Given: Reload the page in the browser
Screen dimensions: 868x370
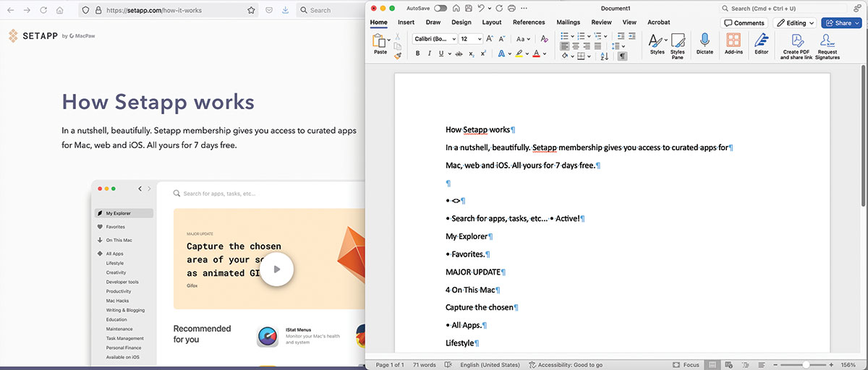Looking at the screenshot, I should pos(43,10).
